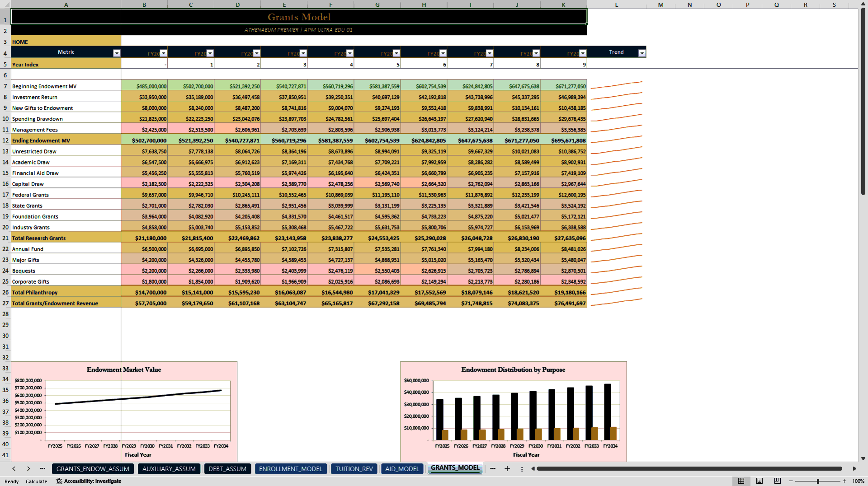Zoom in with the plus button
The image size is (868, 486).
[x=844, y=481]
